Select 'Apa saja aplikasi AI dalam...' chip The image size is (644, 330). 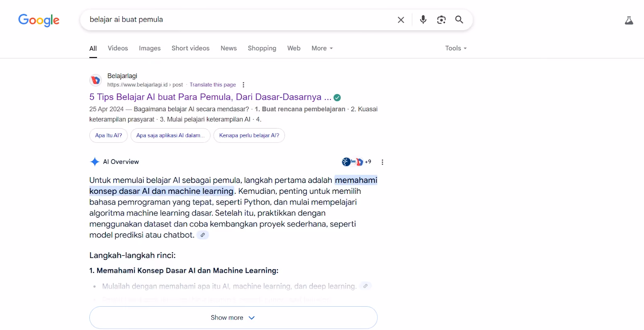point(171,135)
